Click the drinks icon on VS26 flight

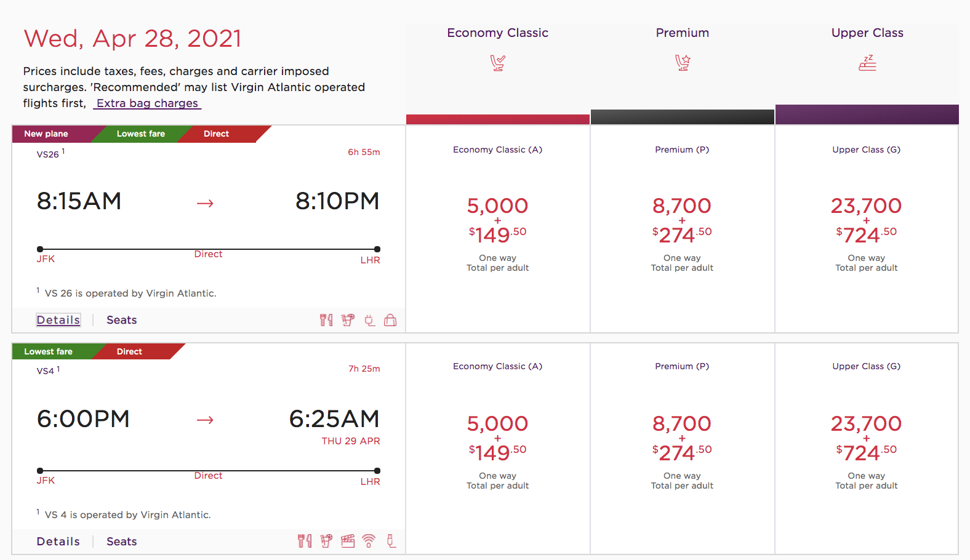click(348, 320)
